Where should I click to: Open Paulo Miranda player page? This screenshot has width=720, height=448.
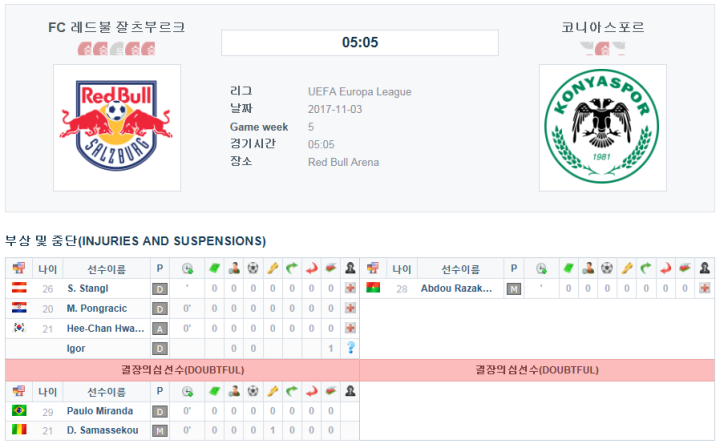(100, 411)
